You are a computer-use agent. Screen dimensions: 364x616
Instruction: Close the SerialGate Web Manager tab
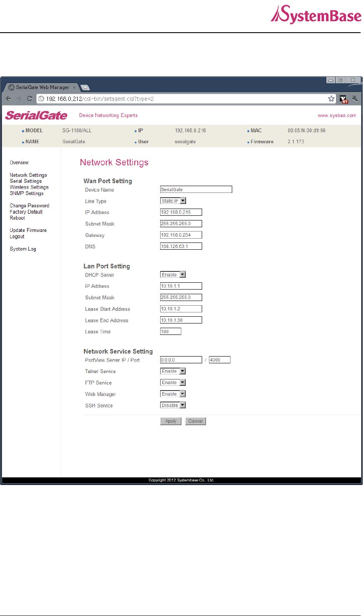74,87
